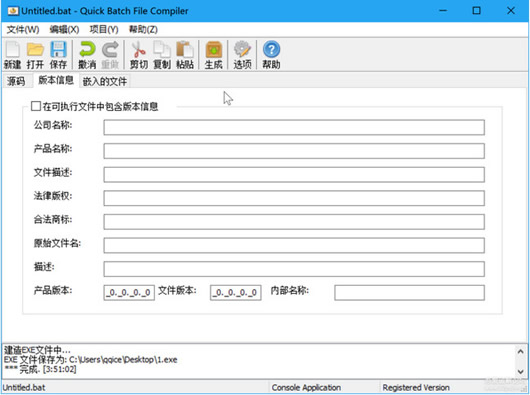
Task: Click the 原始文件名 input field
Action: (x=294, y=246)
